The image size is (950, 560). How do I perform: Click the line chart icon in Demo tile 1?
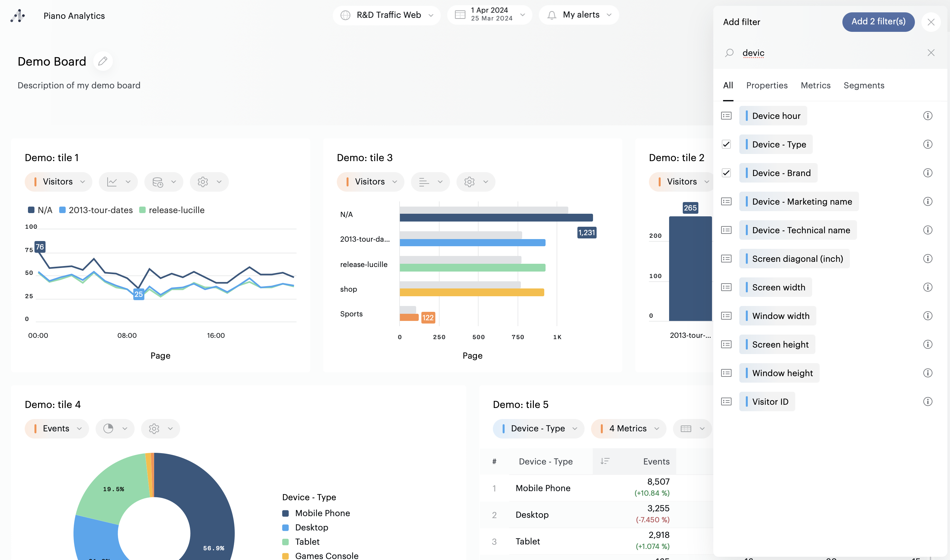(112, 182)
